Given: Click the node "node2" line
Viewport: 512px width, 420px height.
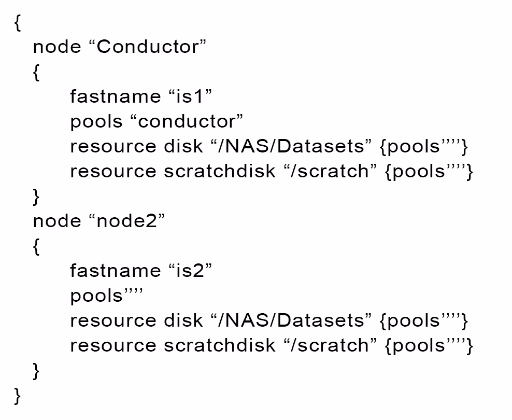Looking at the screenshot, I should [99, 221].
